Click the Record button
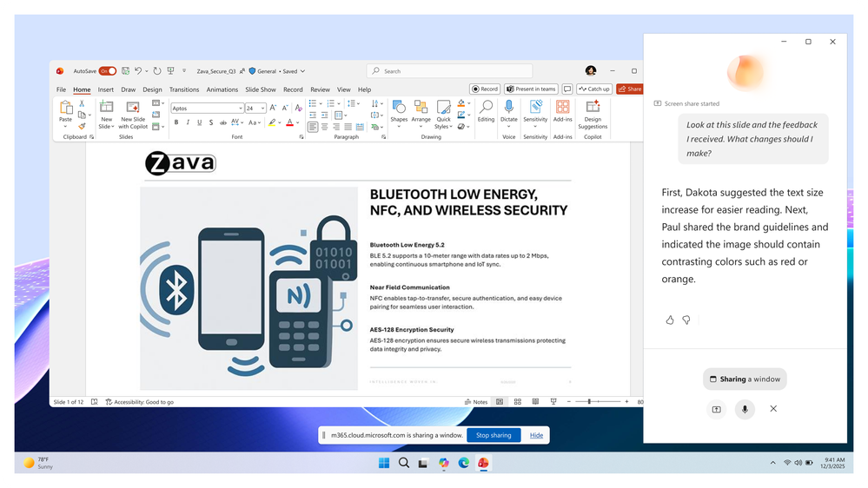868x488 pixels. 485,89
